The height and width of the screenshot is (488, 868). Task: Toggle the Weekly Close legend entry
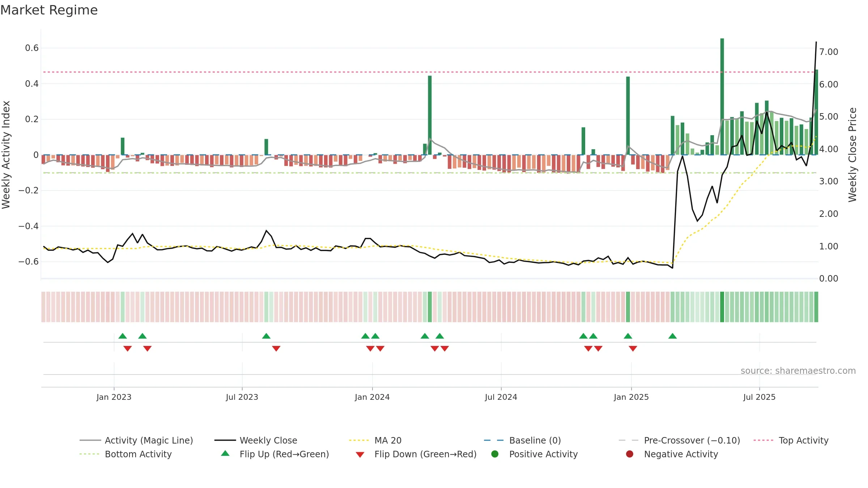(x=256, y=440)
